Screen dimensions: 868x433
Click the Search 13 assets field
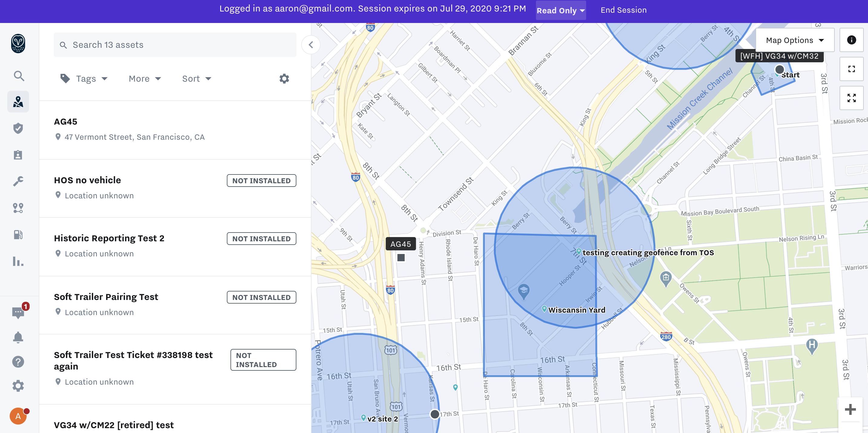(x=175, y=45)
